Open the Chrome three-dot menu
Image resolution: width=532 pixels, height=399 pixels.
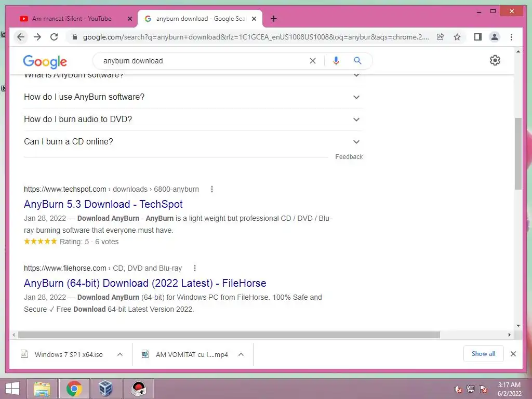[511, 37]
